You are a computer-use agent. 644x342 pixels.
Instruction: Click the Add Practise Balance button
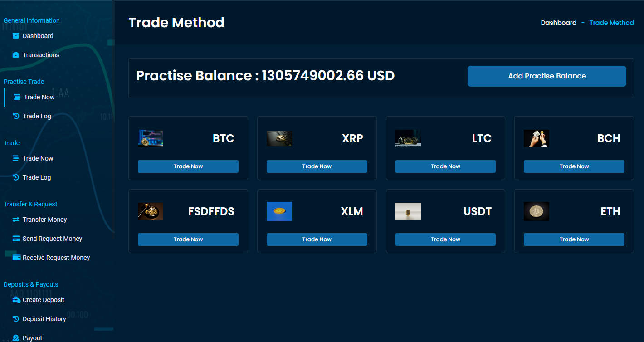(x=547, y=76)
